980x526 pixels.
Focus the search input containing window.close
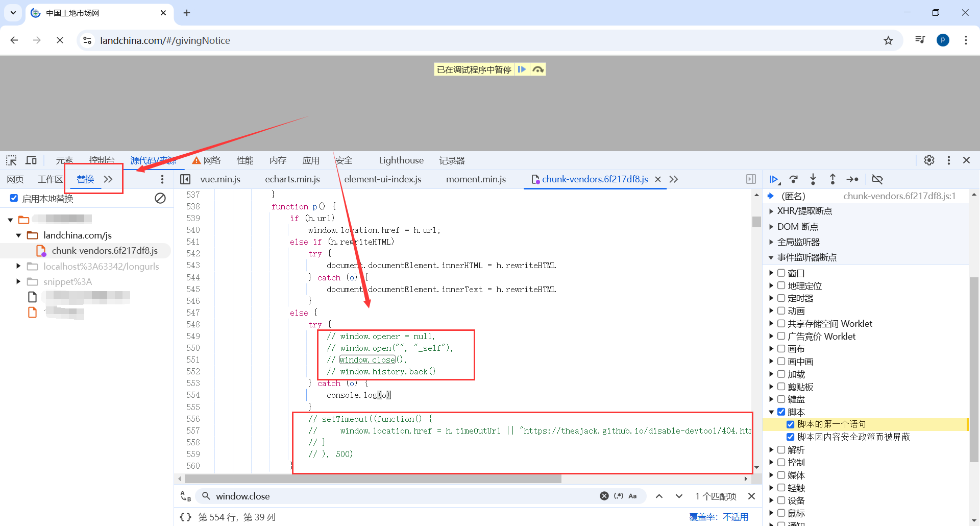(404, 496)
